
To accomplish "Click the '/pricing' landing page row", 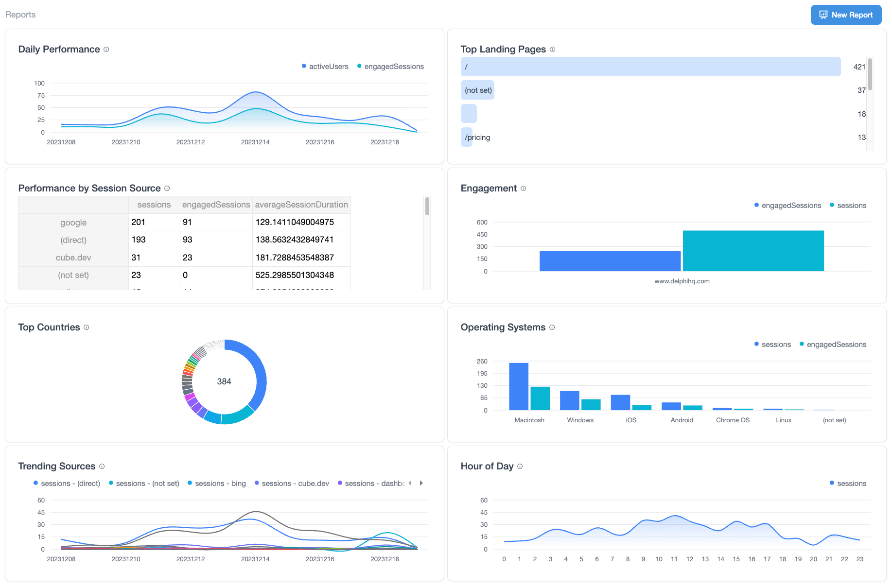I will tap(663, 138).
